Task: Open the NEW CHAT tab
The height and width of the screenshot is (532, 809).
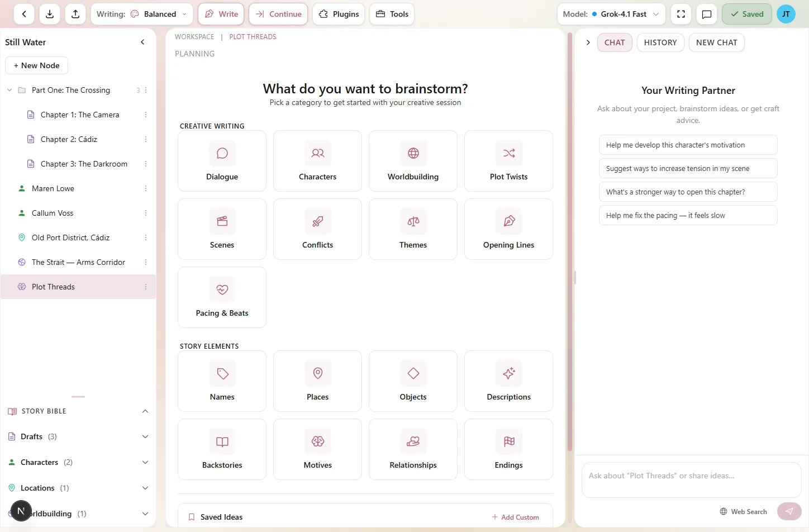Action: tap(716, 42)
